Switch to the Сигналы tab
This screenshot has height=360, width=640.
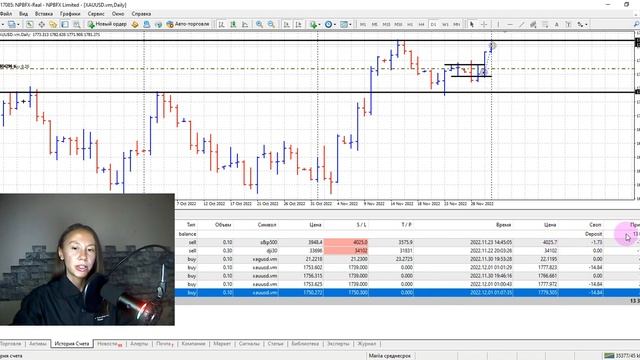click(x=249, y=344)
